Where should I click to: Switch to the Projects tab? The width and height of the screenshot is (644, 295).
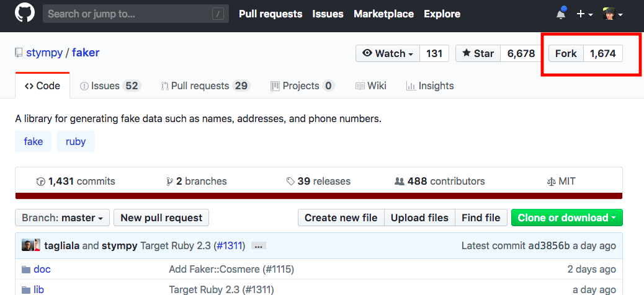pyautogui.click(x=302, y=86)
